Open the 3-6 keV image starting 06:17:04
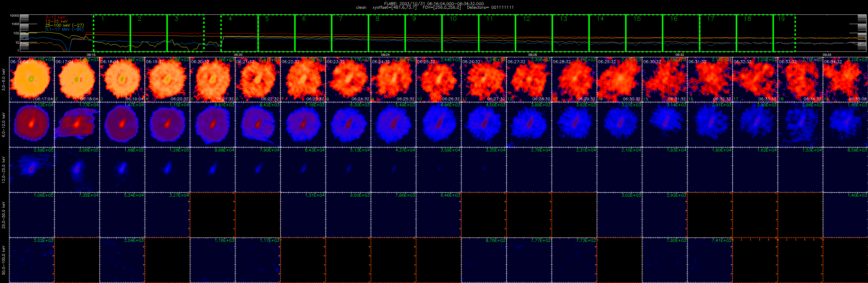Image resolution: width=868 pixels, height=283 pixels. tap(77, 79)
